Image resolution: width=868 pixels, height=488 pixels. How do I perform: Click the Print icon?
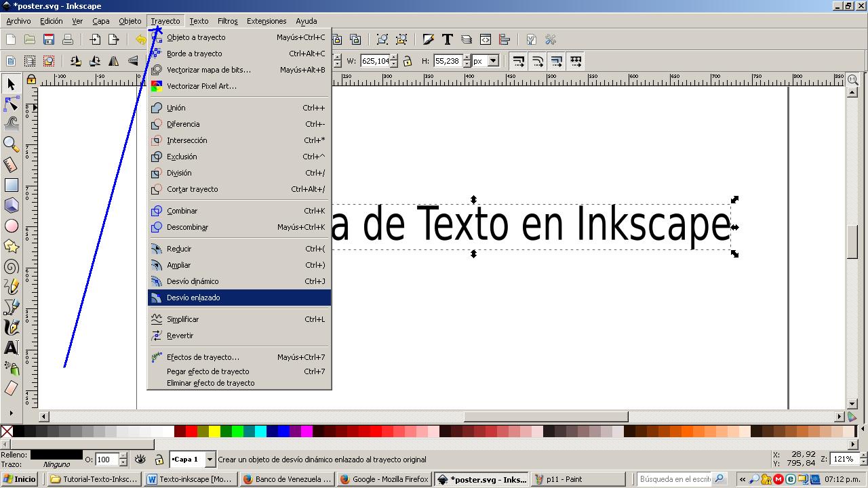click(x=68, y=39)
